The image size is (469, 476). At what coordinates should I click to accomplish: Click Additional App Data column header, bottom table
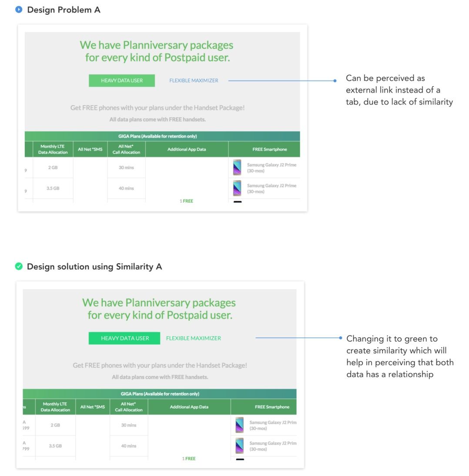[x=189, y=407]
